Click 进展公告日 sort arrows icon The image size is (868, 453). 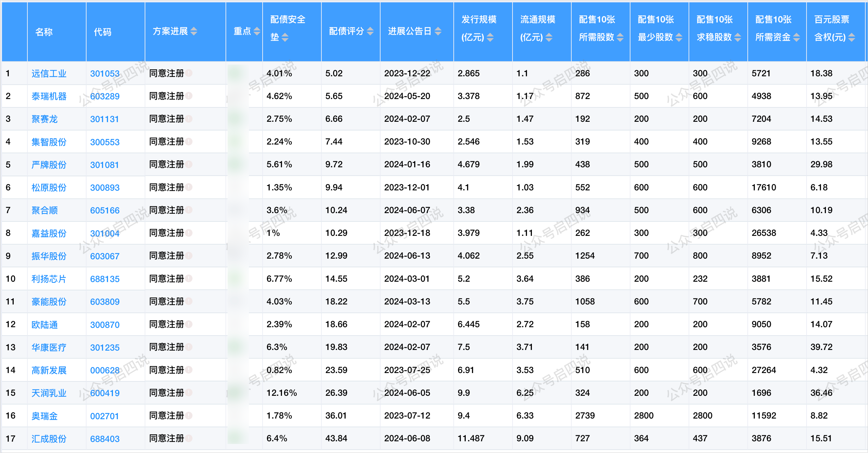438,31
